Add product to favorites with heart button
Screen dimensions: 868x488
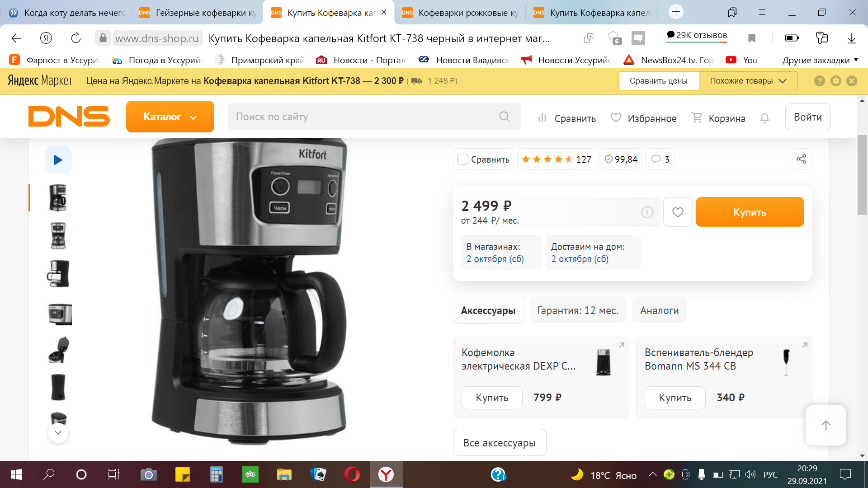click(678, 212)
